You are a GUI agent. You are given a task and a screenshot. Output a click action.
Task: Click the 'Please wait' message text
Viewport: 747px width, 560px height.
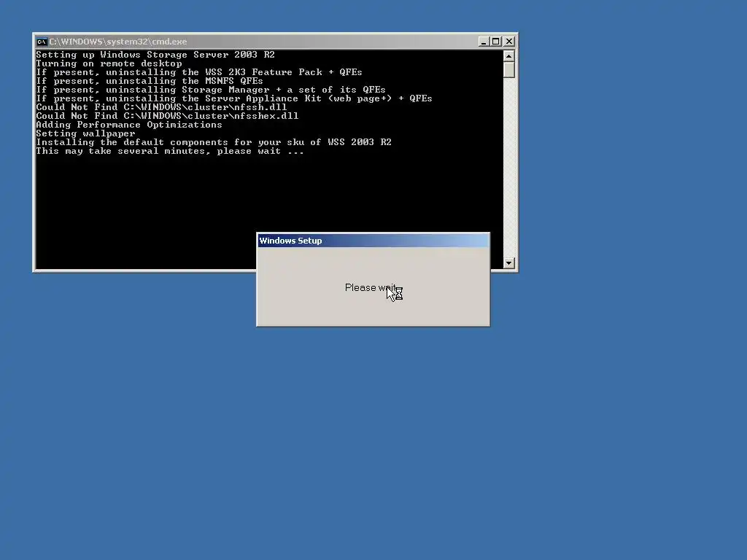coord(371,287)
